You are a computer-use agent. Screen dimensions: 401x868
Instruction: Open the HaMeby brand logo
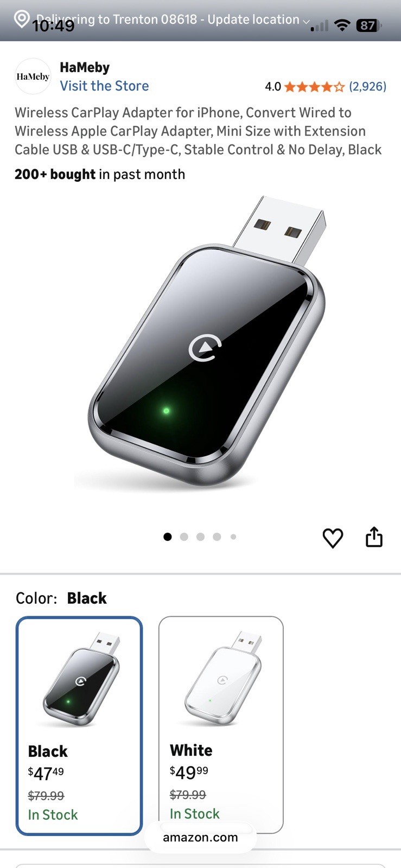(33, 76)
